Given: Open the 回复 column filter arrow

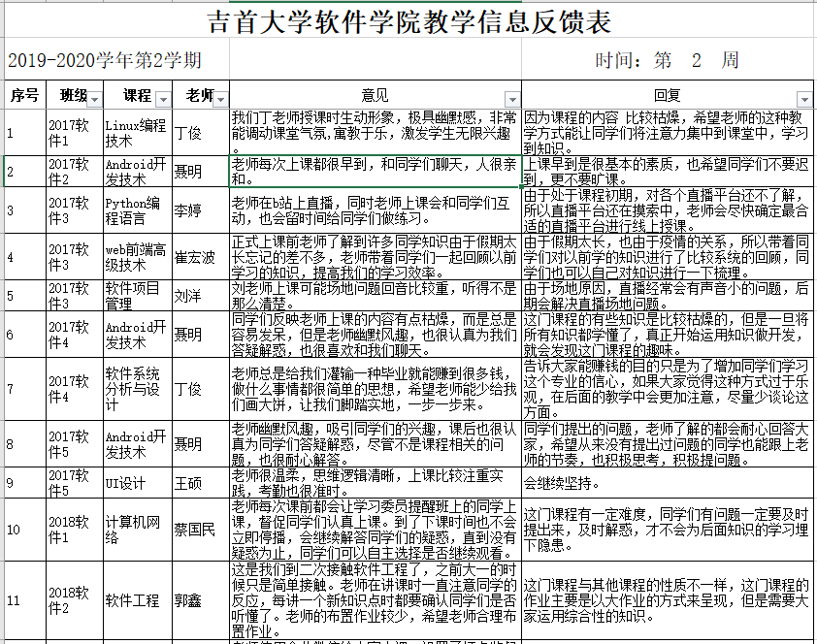Looking at the screenshot, I should pyautogui.click(x=802, y=101).
